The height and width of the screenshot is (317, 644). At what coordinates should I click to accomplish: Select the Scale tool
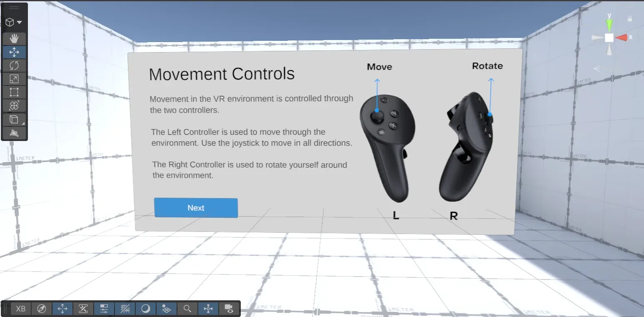(x=14, y=79)
